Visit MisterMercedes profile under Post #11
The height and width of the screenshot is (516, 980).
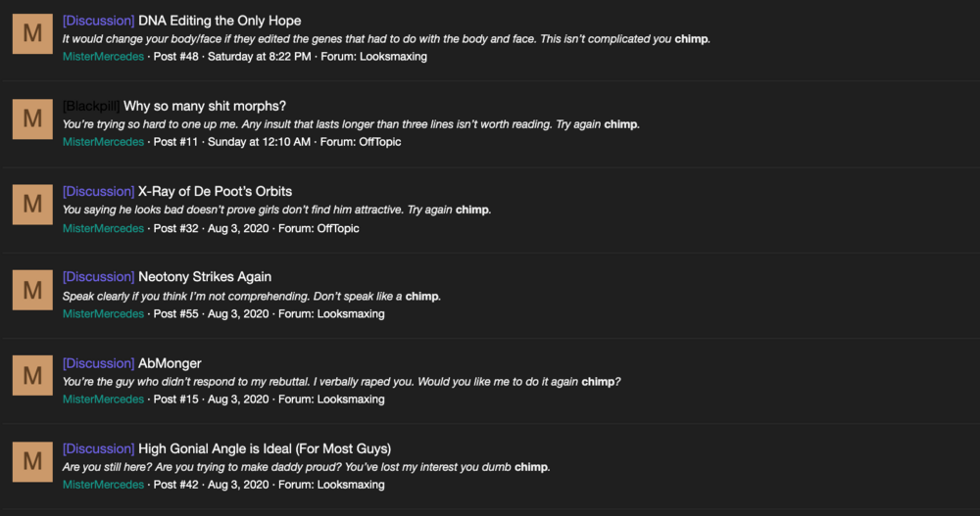(x=103, y=142)
